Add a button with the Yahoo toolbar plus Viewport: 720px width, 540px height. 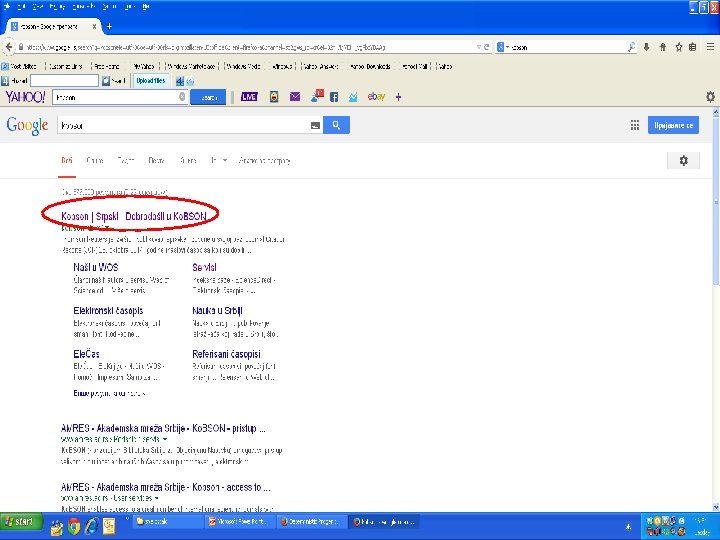[x=399, y=97]
